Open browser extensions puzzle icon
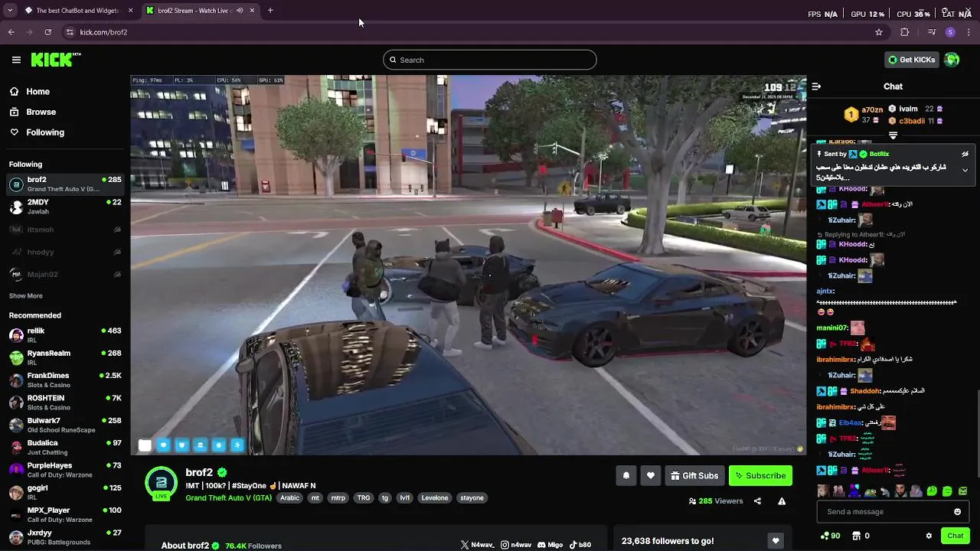 pyautogui.click(x=905, y=32)
